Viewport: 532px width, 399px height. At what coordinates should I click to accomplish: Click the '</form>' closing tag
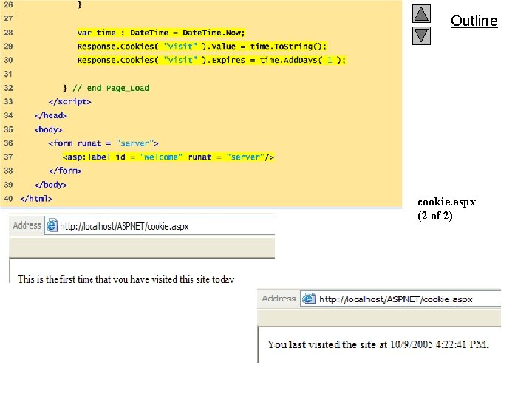pos(65,171)
